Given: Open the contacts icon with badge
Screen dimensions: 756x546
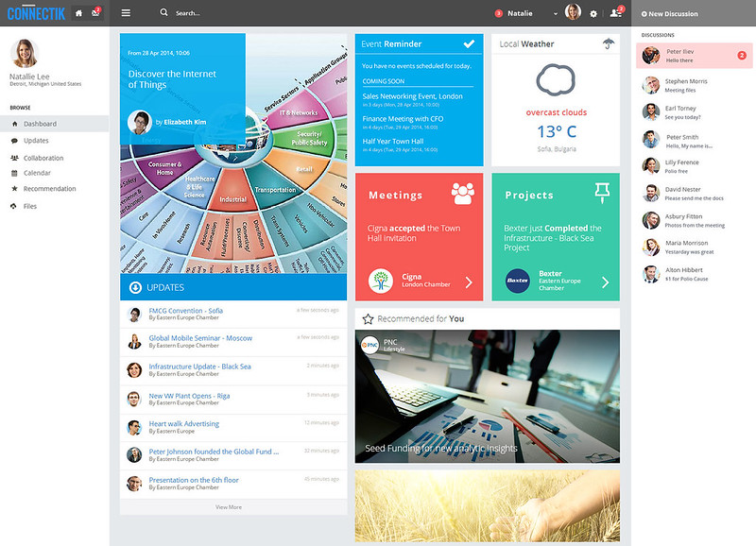Looking at the screenshot, I should point(616,13).
